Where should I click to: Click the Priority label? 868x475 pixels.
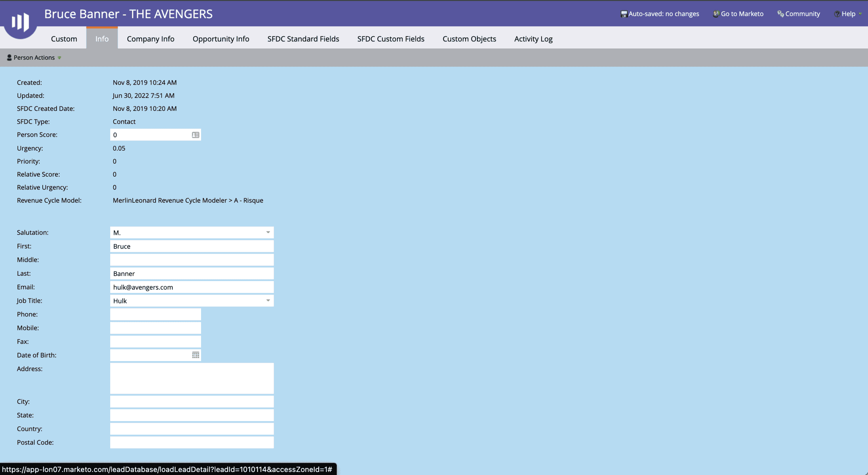tap(28, 161)
